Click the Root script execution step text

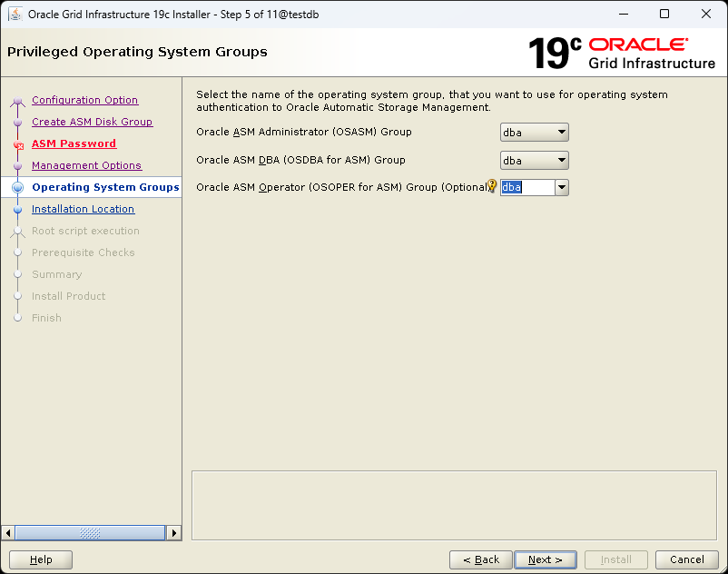pyautogui.click(x=85, y=231)
